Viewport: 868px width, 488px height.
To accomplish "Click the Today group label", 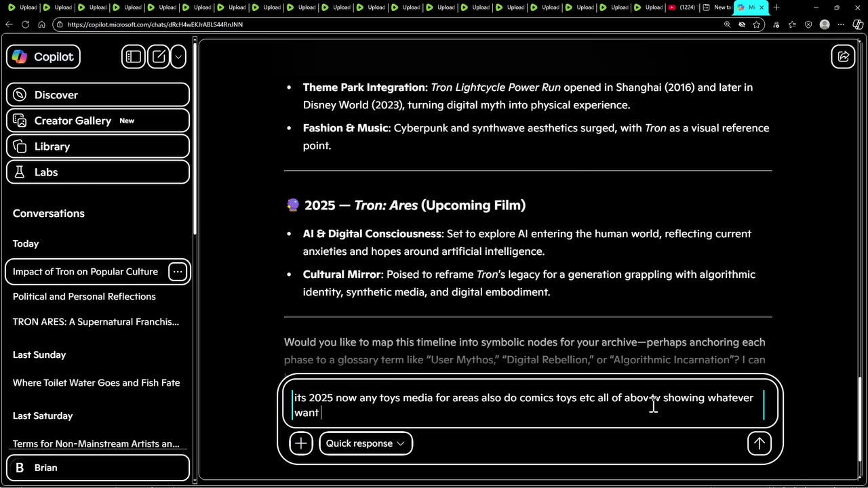I will point(26,244).
